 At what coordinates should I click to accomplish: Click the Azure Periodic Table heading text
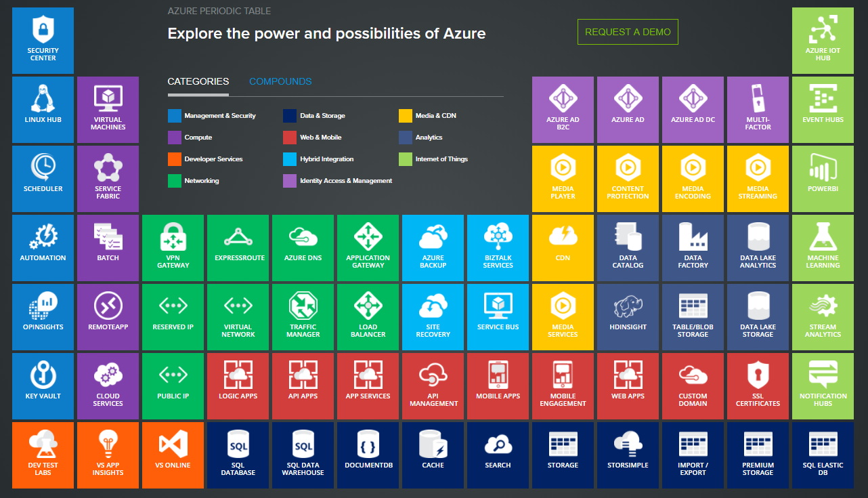pos(219,12)
